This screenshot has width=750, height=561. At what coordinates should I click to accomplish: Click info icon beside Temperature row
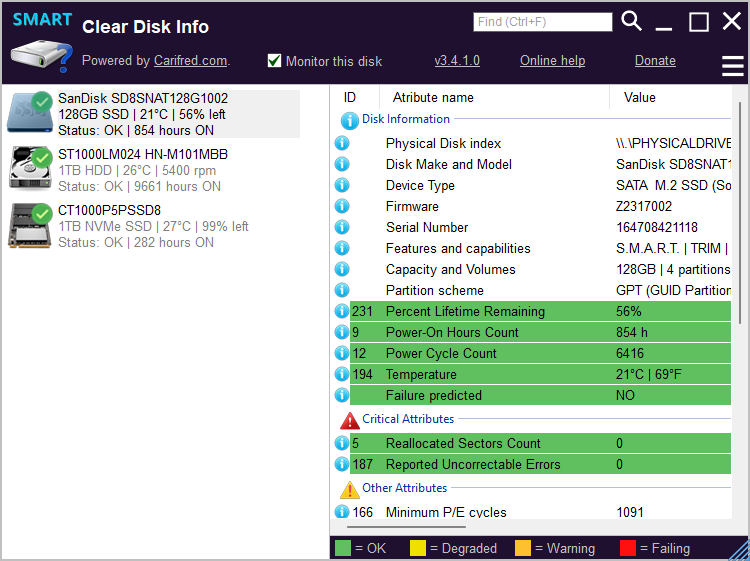(342, 374)
